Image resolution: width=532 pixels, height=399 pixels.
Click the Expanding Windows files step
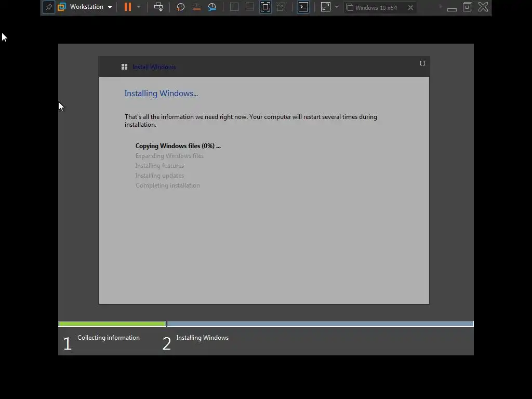tap(169, 156)
